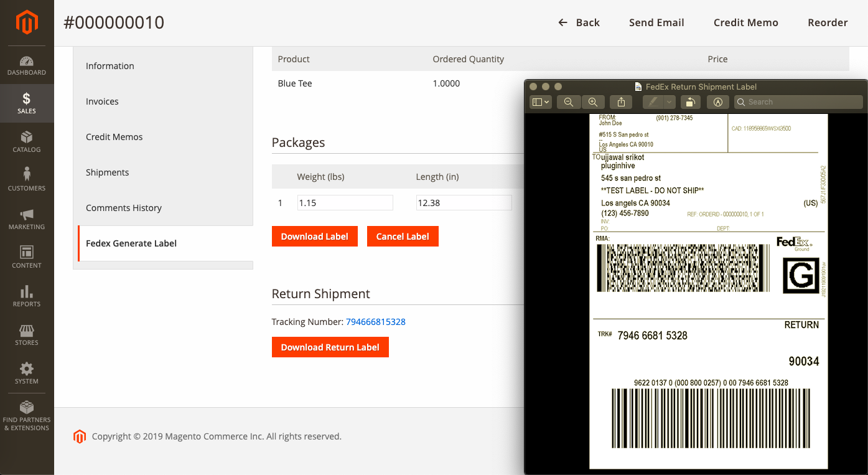Viewport: 868px width, 475px height.
Task: Open the Sales menu
Action: tap(27, 103)
